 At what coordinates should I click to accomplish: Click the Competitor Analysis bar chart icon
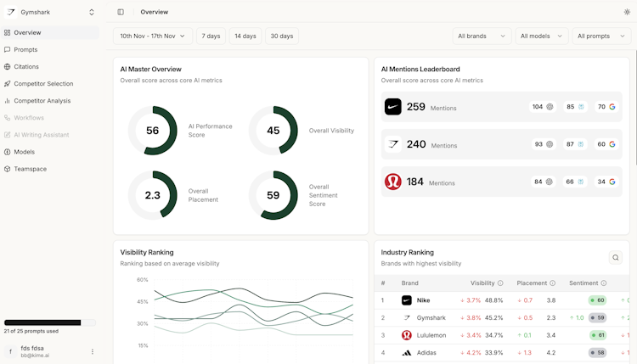[x=8, y=101]
